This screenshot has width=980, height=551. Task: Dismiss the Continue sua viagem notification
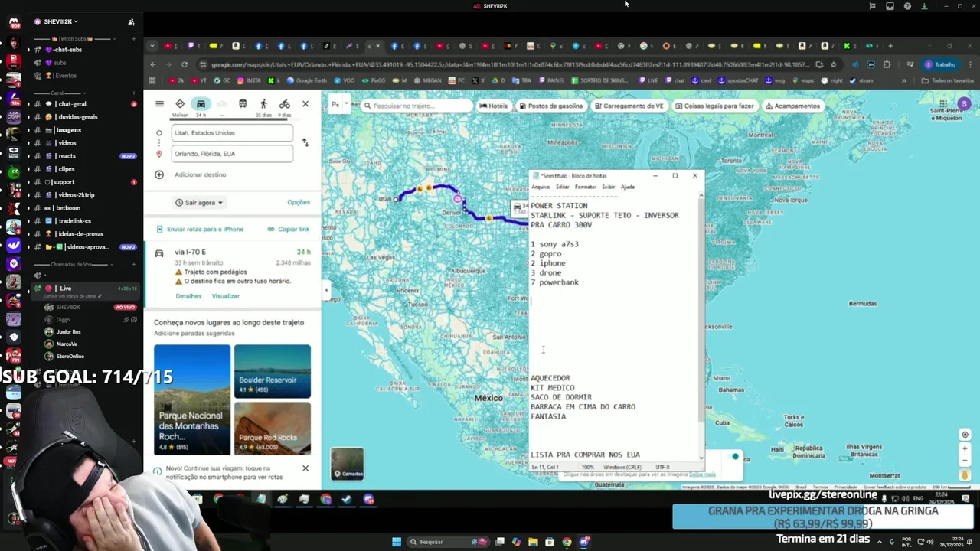click(x=305, y=468)
